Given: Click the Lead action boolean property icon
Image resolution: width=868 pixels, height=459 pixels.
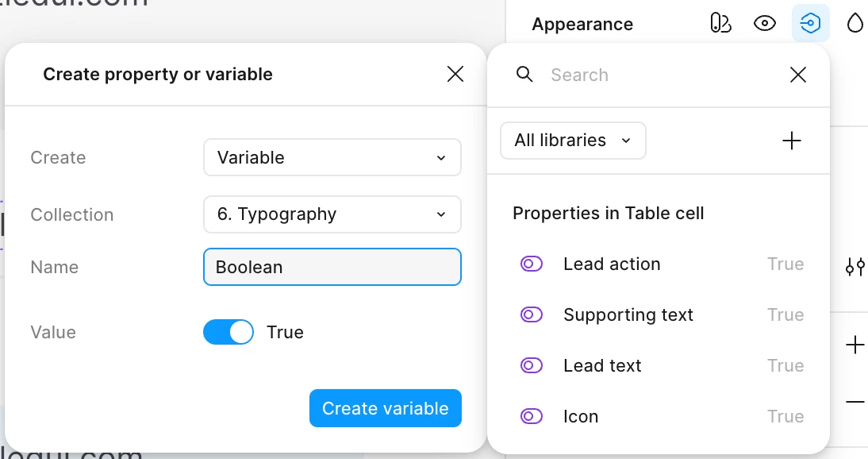Looking at the screenshot, I should pos(532,264).
